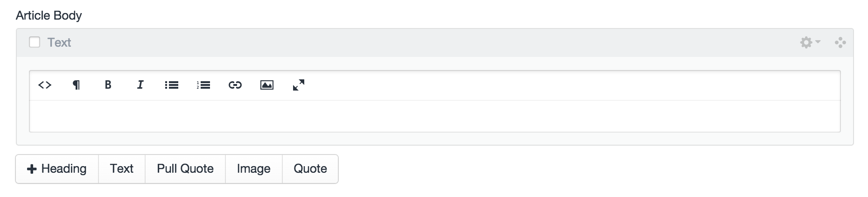868x197 pixels.
Task: Click the block move handle icon
Action: pyautogui.click(x=840, y=42)
